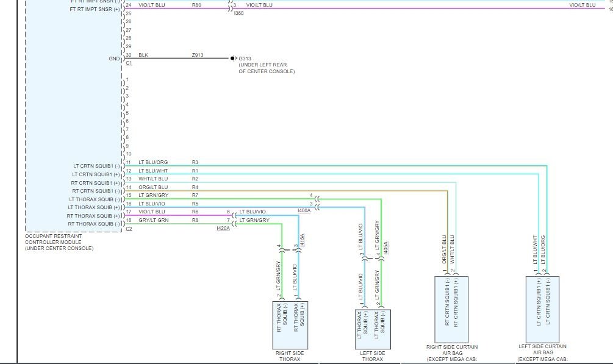Click the C1 connector label
Screen dimensions: 613x364
(129, 63)
